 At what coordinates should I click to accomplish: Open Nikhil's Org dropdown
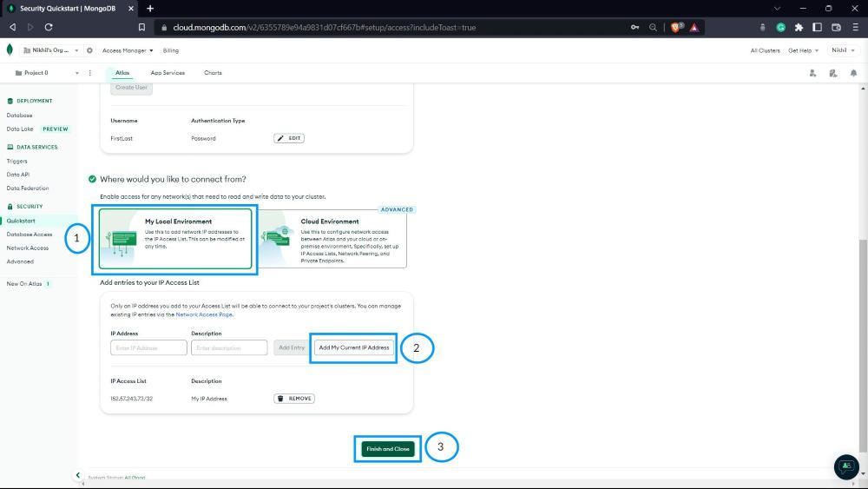51,50
